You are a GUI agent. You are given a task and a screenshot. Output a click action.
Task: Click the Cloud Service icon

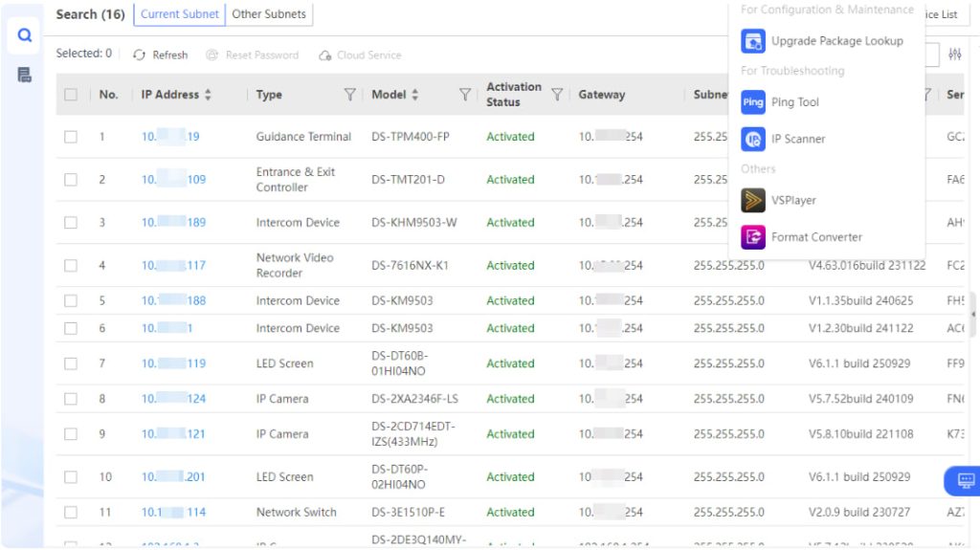point(324,55)
